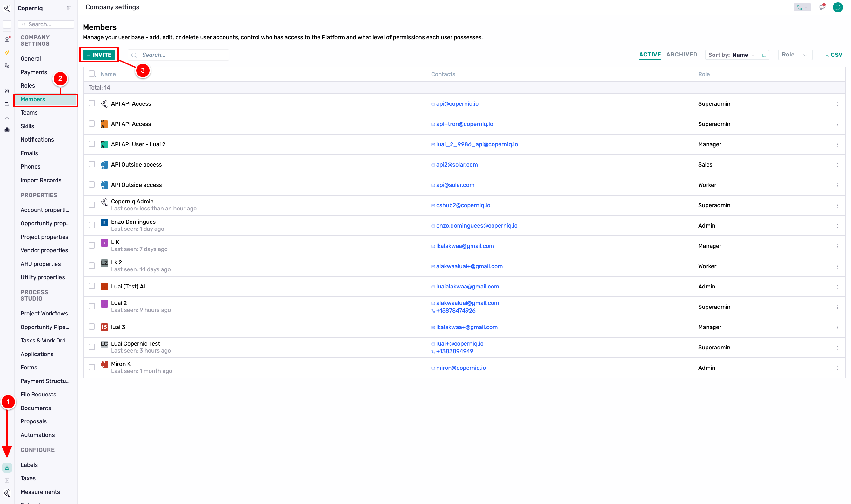Click the Coperniq logo at sidebar bottom
The image size is (851, 504).
pyautogui.click(x=7, y=493)
